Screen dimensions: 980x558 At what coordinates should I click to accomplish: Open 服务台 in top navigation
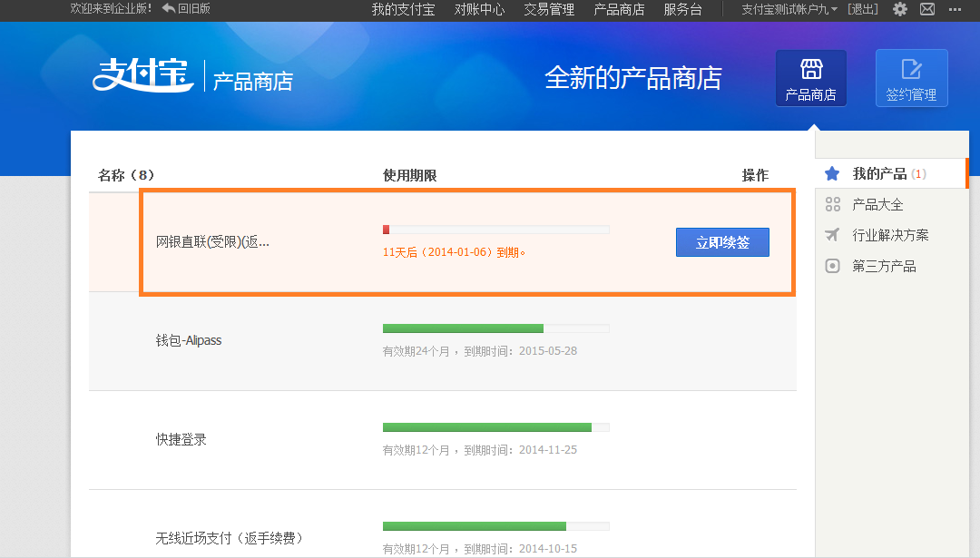[x=682, y=9]
